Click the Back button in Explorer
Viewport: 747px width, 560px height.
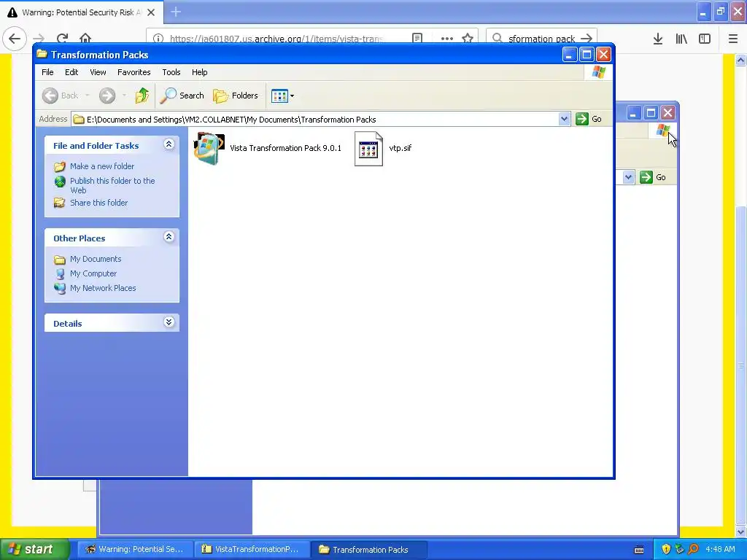pos(60,96)
